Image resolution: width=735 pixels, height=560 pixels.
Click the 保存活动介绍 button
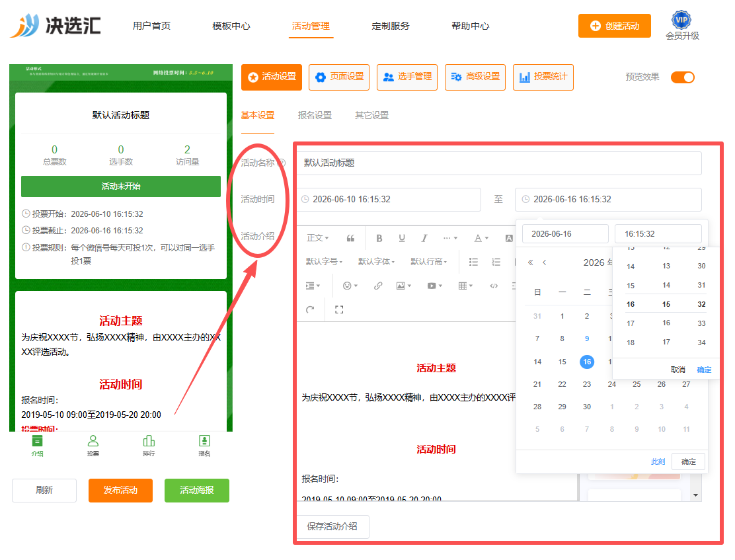[332, 527]
